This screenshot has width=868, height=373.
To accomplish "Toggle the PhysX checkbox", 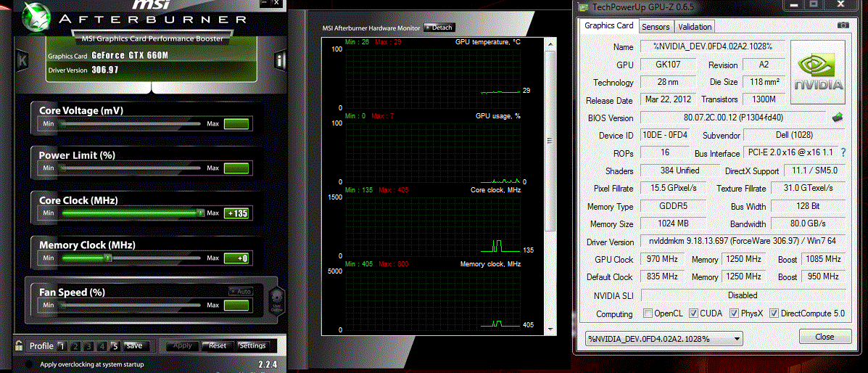I will 734,313.
